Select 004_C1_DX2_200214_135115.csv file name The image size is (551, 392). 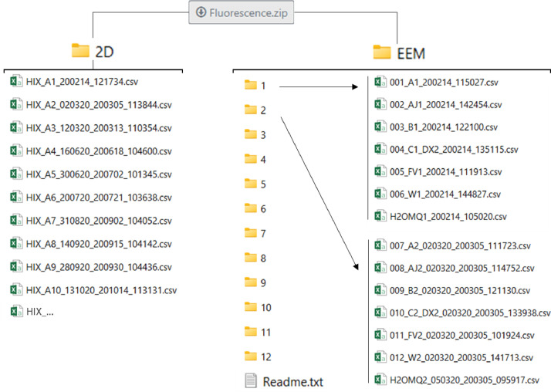click(x=454, y=150)
